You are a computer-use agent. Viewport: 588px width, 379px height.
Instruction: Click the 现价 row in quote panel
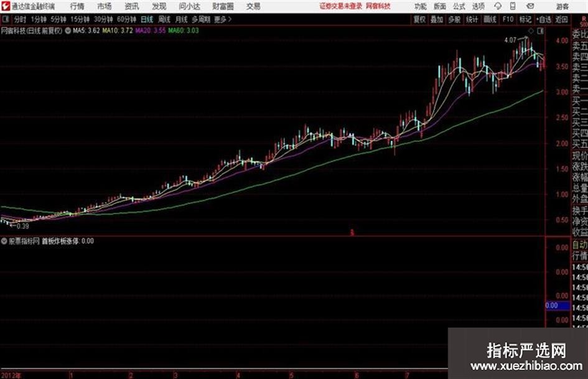tap(580, 156)
